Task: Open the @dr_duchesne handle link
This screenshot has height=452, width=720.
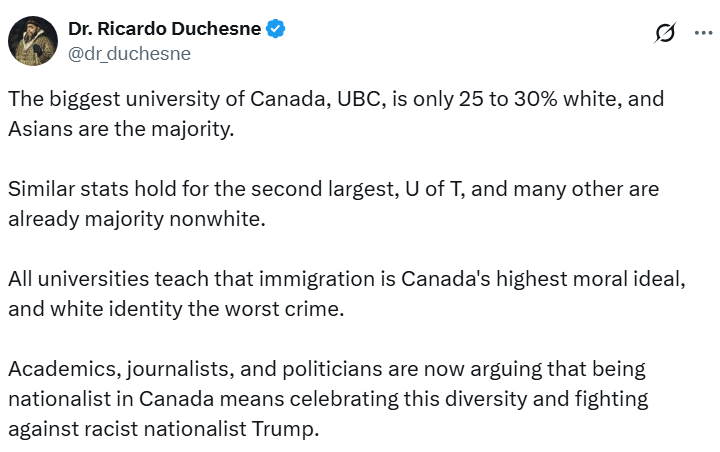Action: click(x=127, y=54)
